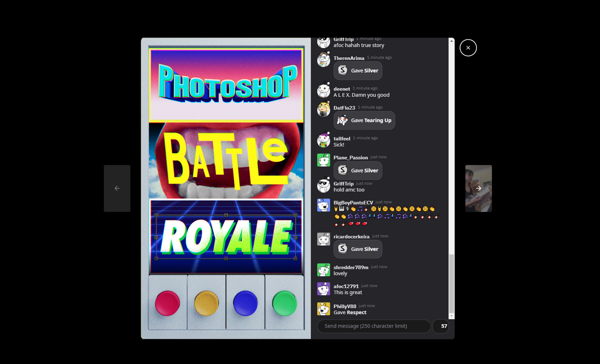This screenshot has height=364, width=600.
Task: Click the 'hold amc too' message
Action: (349, 190)
